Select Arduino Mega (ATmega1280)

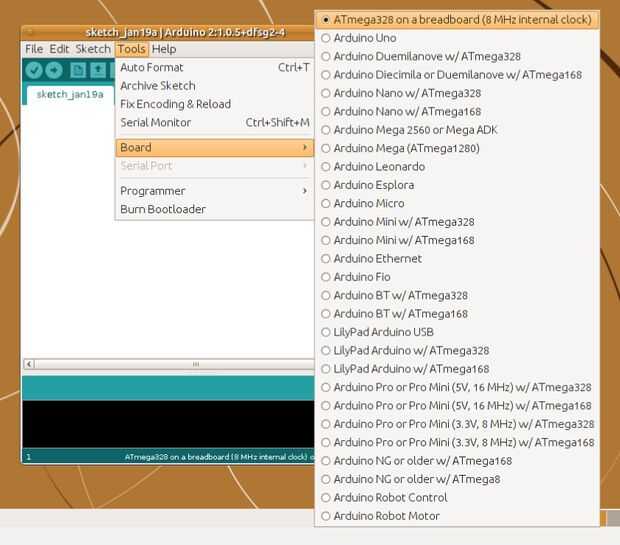pos(457,148)
